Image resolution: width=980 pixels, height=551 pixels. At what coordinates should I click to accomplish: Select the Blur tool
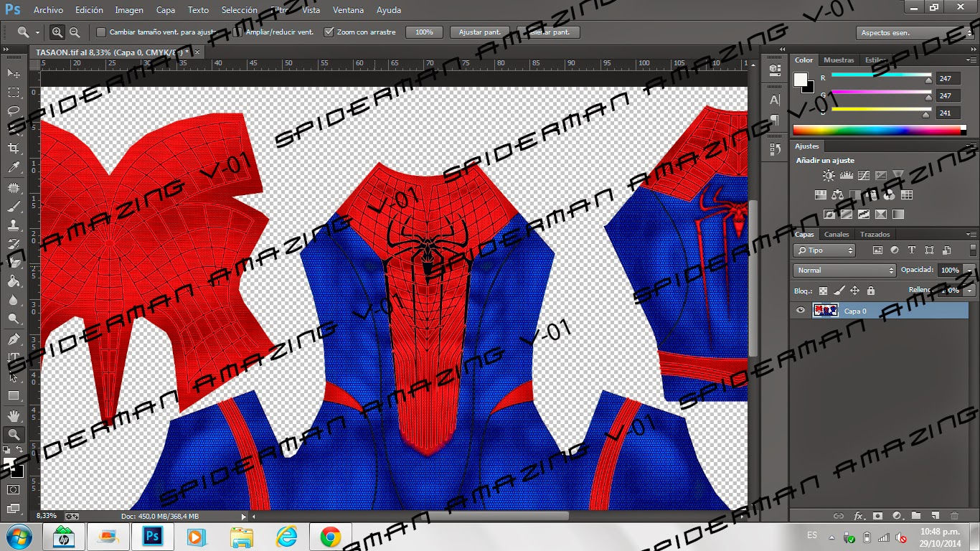[x=14, y=301]
